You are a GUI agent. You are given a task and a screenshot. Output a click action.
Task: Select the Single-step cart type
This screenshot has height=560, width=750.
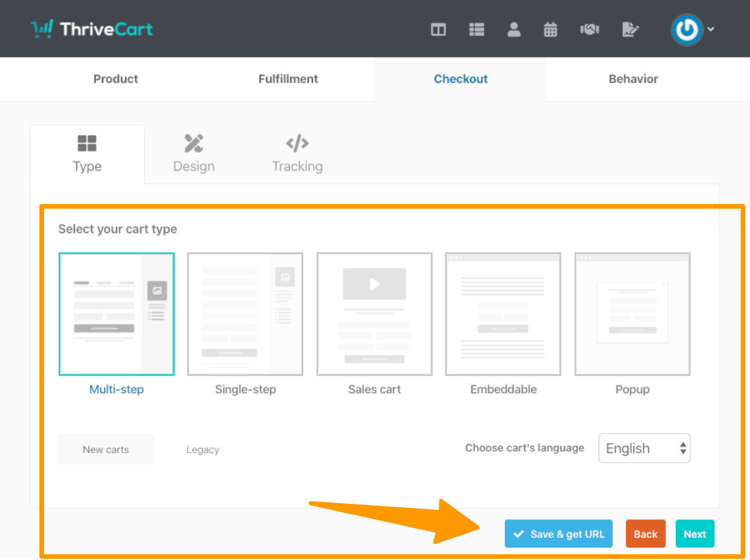click(245, 313)
